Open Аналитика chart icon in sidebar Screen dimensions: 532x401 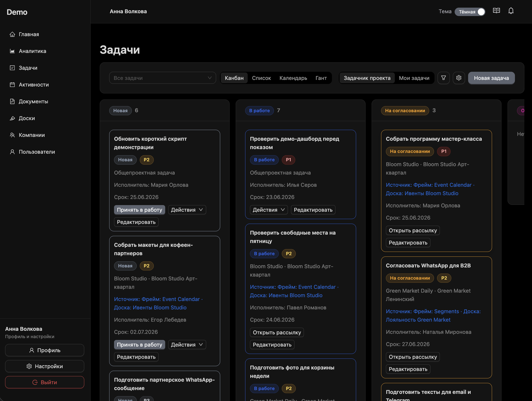[12, 51]
